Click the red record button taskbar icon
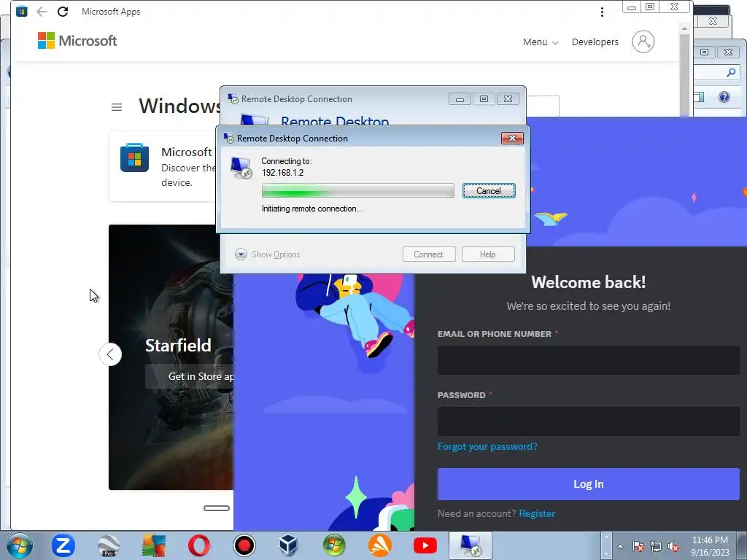The width and height of the screenshot is (747, 560). [244, 545]
